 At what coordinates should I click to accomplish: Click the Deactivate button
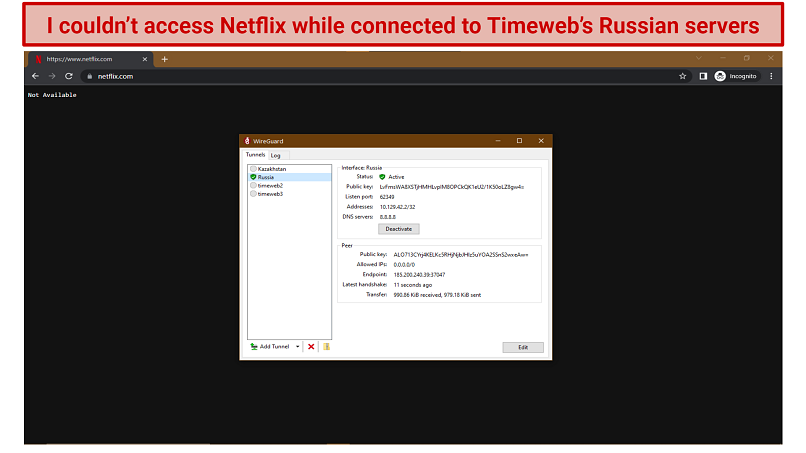pyautogui.click(x=399, y=229)
